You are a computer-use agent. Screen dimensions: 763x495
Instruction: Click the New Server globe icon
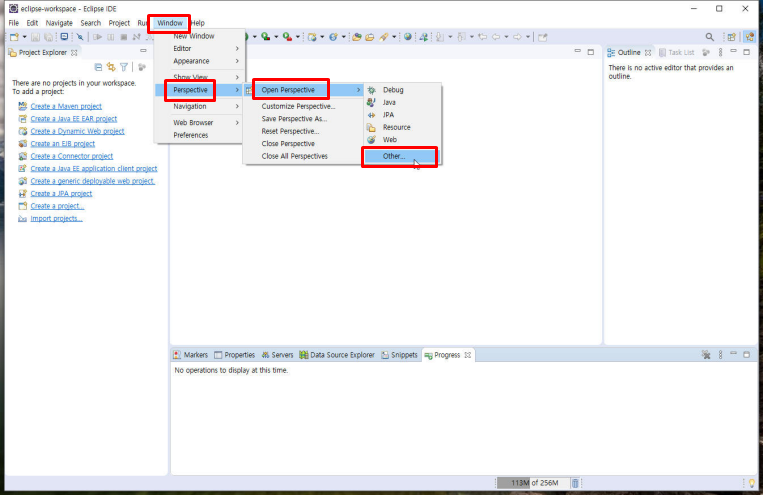coord(333,37)
